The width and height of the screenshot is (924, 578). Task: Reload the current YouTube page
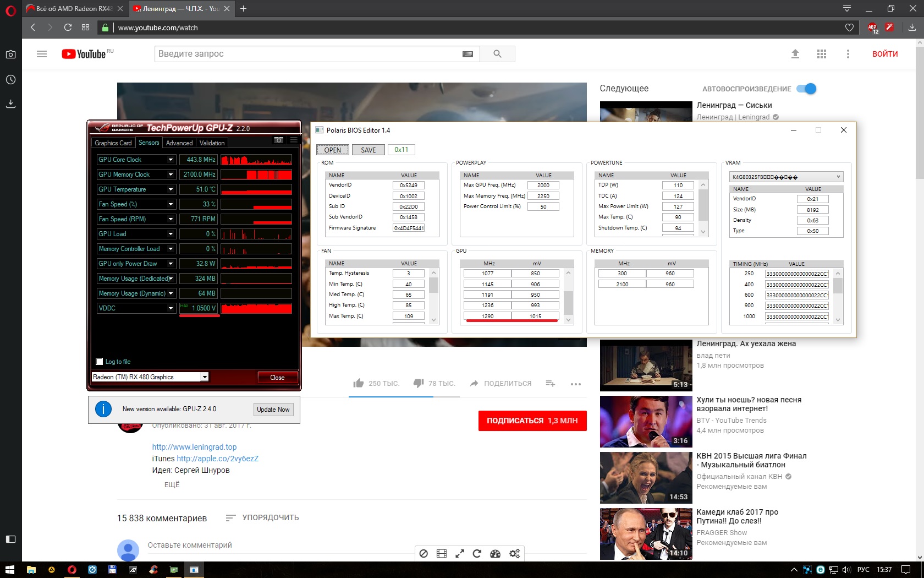click(68, 28)
